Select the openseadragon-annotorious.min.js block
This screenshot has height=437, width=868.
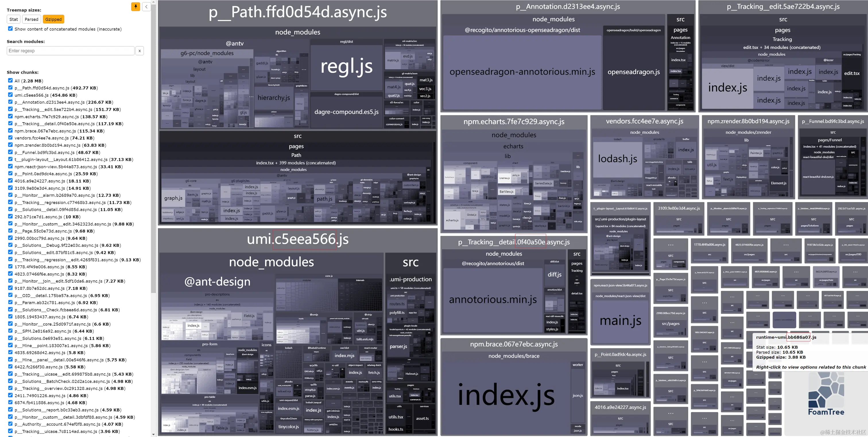point(522,72)
